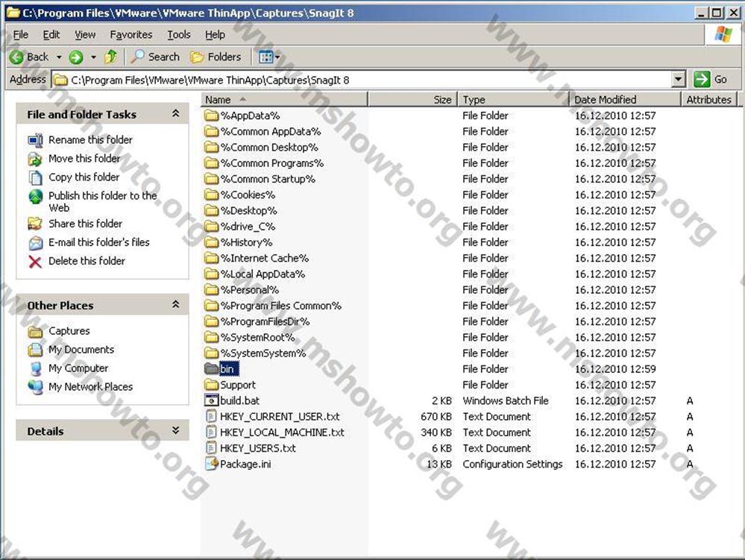745x560 pixels.
Task: Select the %Cookies% folder icon
Action: (x=212, y=195)
